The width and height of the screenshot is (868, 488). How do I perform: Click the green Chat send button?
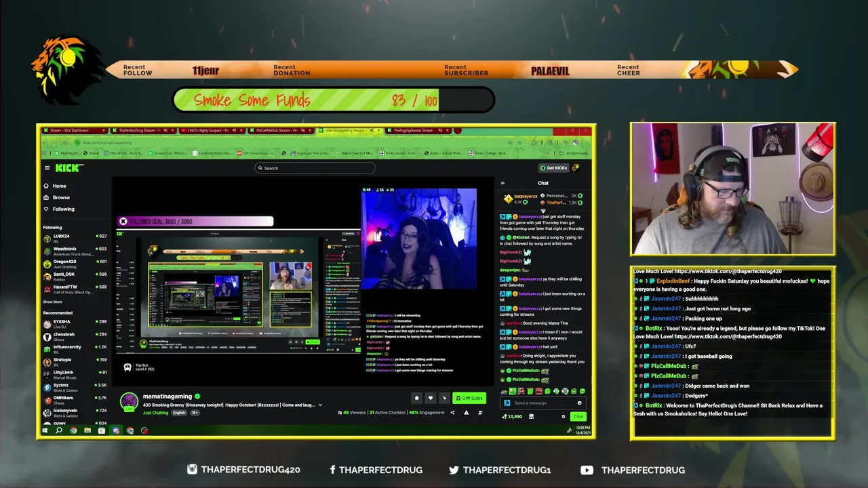(578, 416)
